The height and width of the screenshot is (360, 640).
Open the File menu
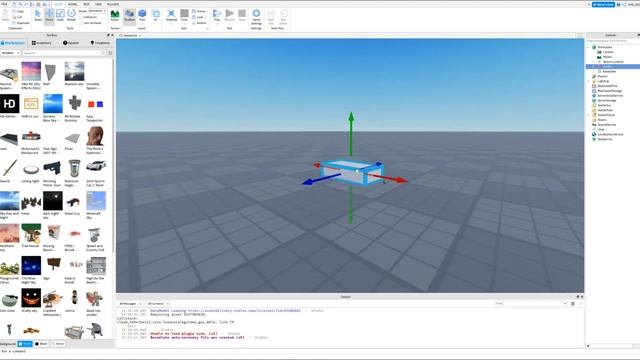(x=4, y=4)
